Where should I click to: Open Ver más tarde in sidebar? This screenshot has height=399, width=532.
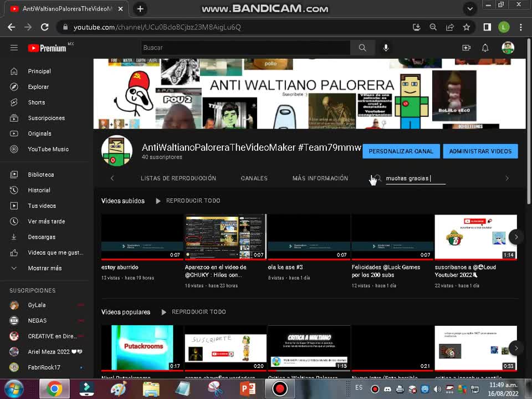coord(47,222)
